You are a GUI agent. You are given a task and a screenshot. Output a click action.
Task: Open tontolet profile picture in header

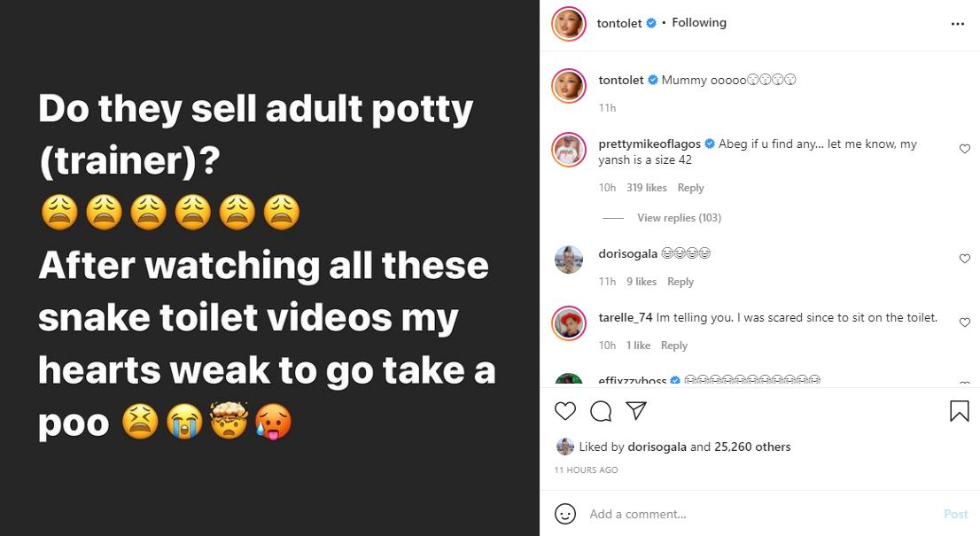click(568, 24)
